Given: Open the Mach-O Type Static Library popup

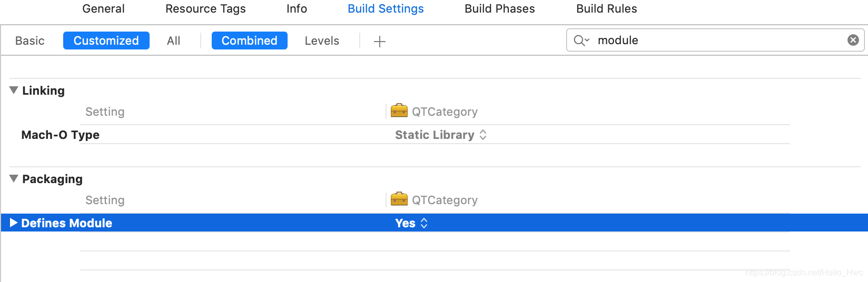Looking at the screenshot, I should (441, 135).
